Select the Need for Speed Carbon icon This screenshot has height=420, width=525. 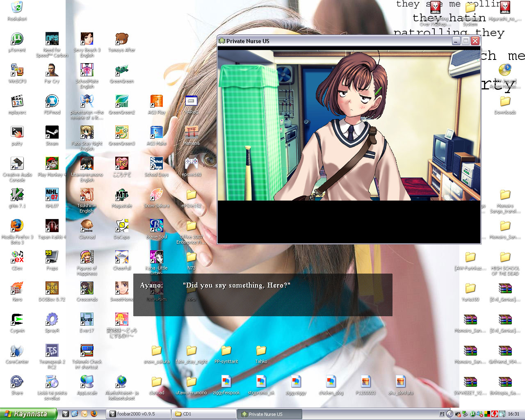point(52,39)
